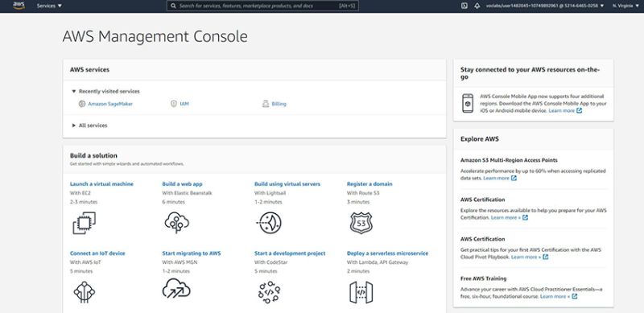The image size is (644, 313).
Task: Expand the All services section
Action: pyautogui.click(x=89, y=126)
